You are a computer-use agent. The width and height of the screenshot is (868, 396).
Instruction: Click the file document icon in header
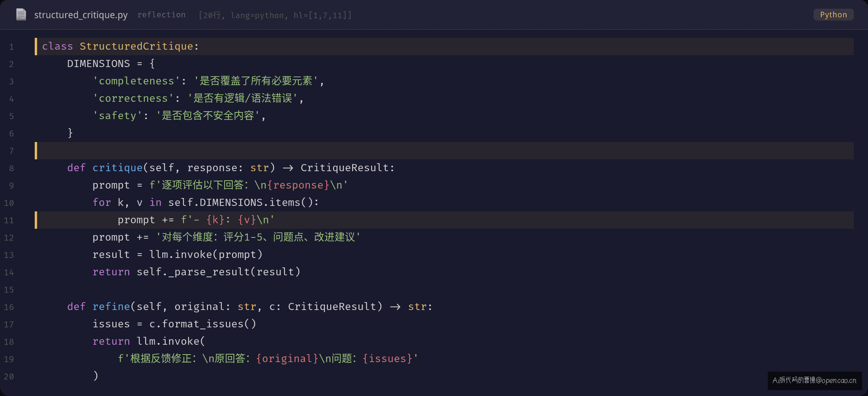click(x=21, y=15)
